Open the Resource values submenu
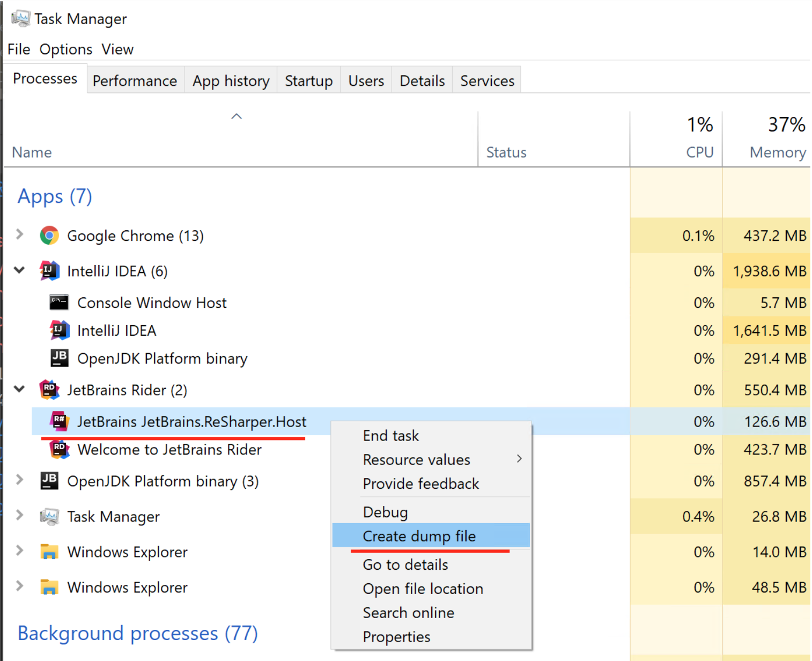This screenshot has width=812, height=661. click(416, 460)
